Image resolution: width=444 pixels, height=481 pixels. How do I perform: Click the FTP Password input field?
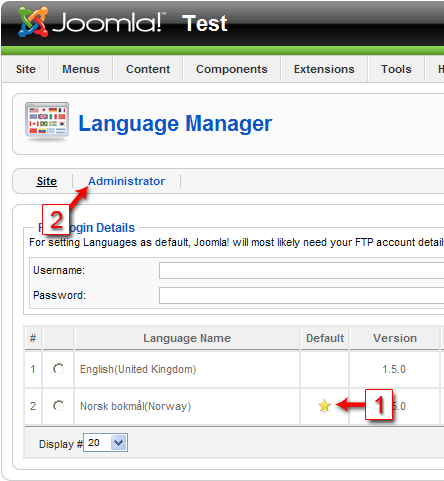(301, 295)
